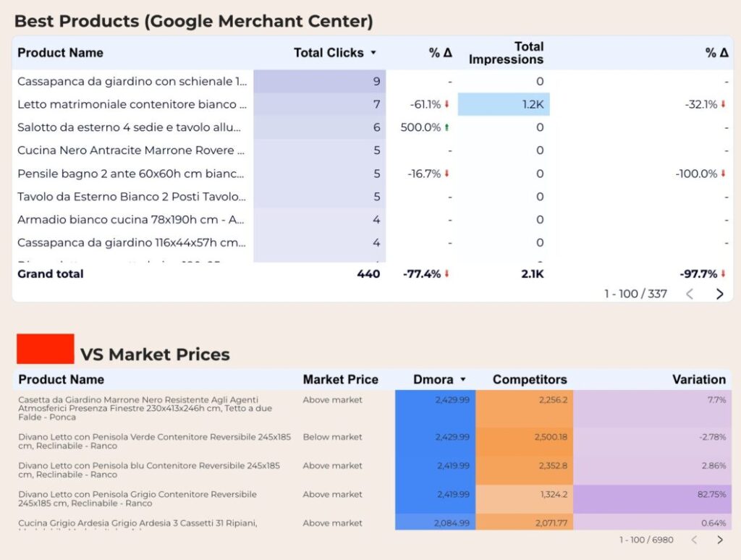This screenshot has height=560, width=741.
Task: Click the red down arrow next to -61.1%
Action: tap(446, 104)
